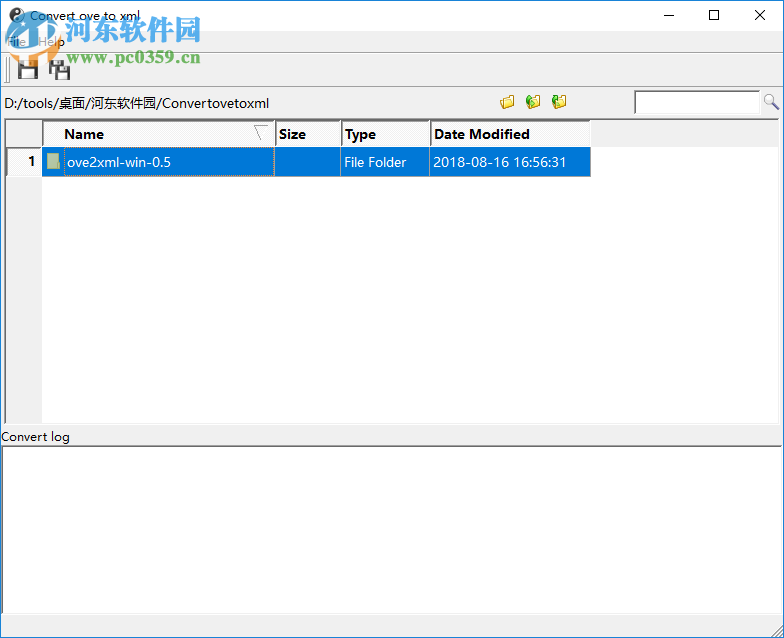Screen dimensions: 784x638
Task: Click the sort arrow in Name header
Action: pos(260,132)
